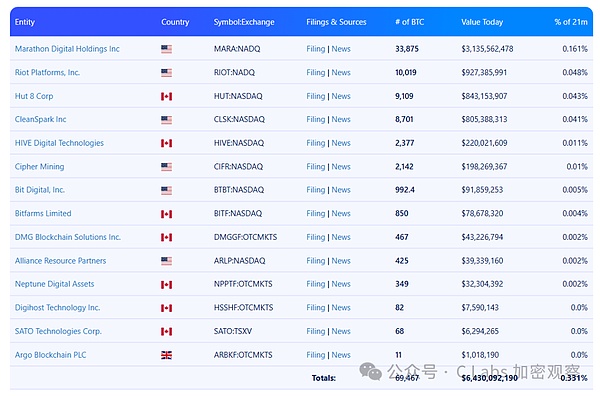Open the Riot Platforms, Inc. entity link

[x=47, y=72]
